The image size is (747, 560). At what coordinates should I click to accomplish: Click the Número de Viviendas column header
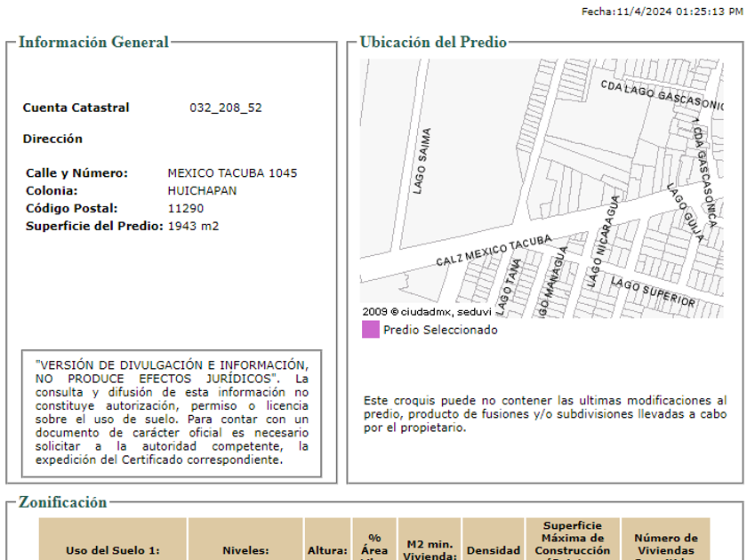tap(665, 543)
